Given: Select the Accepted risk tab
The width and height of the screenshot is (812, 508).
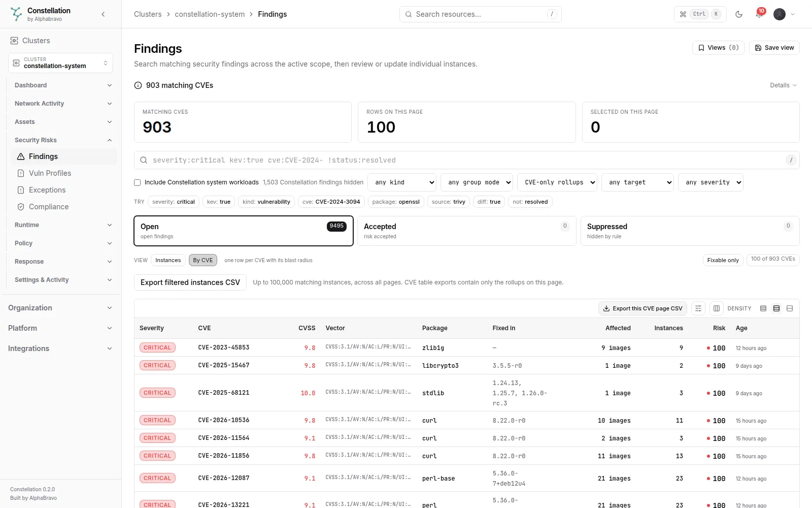Looking at the screenshot, I should pyautogui.click(x=467, y=231).
